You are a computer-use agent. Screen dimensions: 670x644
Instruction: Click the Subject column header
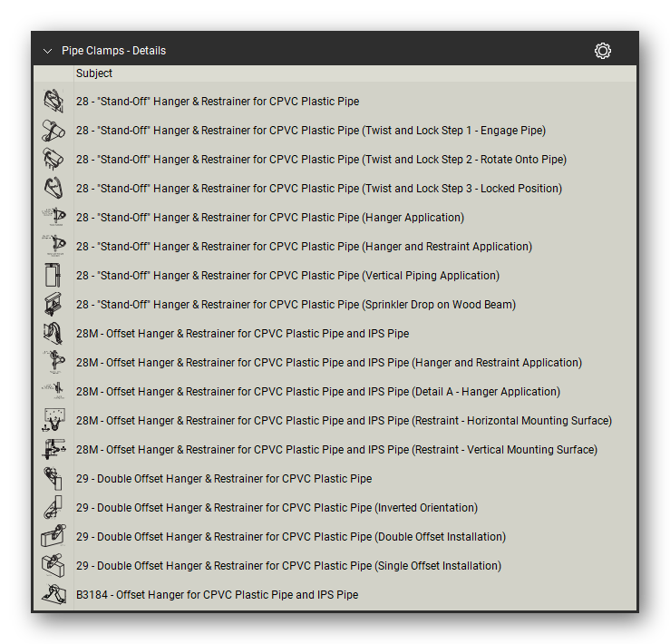click(x=94, y=73)
